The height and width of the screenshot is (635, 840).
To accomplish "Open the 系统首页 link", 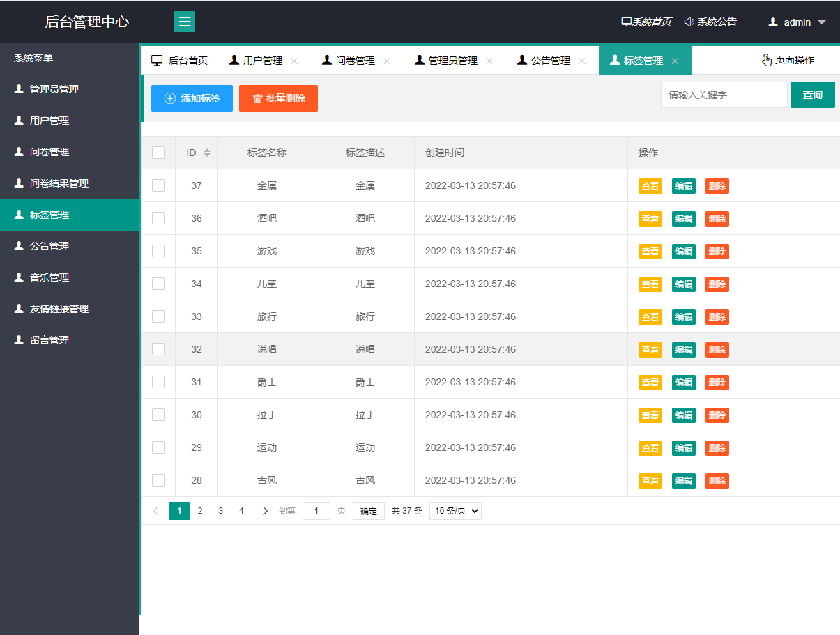I will click(646, 22).
